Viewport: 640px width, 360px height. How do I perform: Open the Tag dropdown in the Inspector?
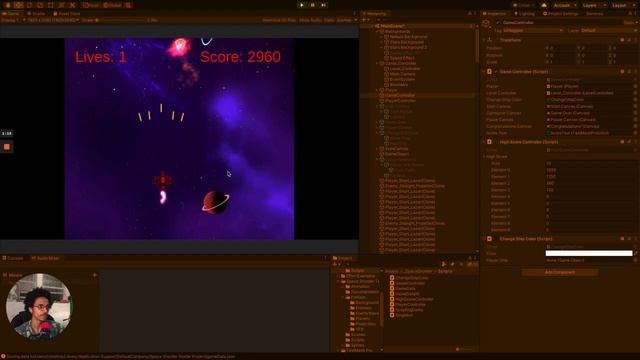coord(533,30)
